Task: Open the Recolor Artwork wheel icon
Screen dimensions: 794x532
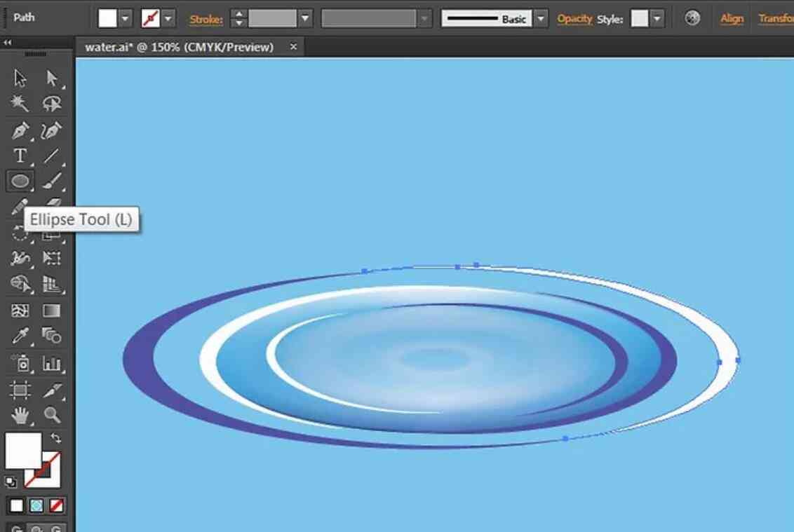Action: pos(692,18)
